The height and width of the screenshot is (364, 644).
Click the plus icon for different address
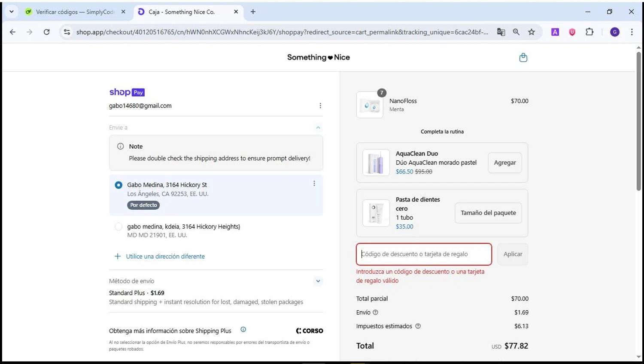[117, 256]
